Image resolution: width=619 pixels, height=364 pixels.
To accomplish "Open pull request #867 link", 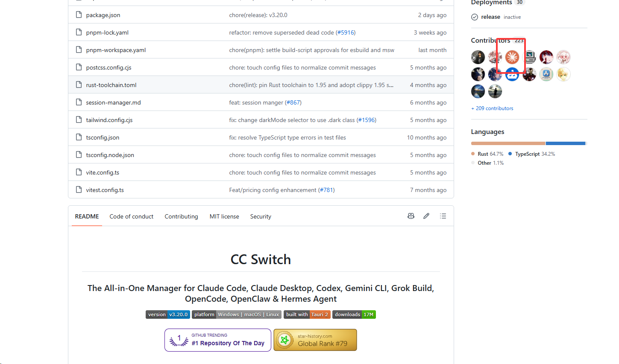I will 293,102.
